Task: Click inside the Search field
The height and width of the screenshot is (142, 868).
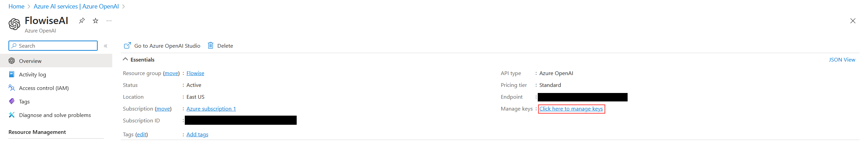Action: pos(56,46)
